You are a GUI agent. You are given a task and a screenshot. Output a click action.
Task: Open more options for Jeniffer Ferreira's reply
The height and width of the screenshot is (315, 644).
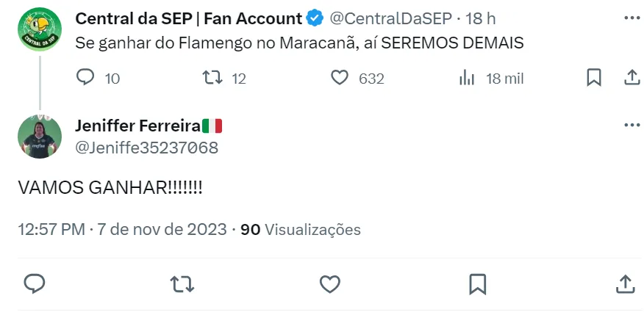(x=631, y=125)
